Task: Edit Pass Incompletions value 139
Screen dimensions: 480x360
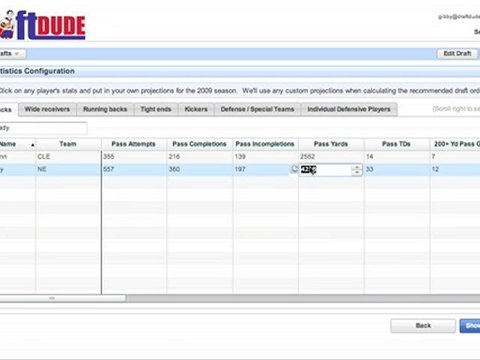Action: 265,157
